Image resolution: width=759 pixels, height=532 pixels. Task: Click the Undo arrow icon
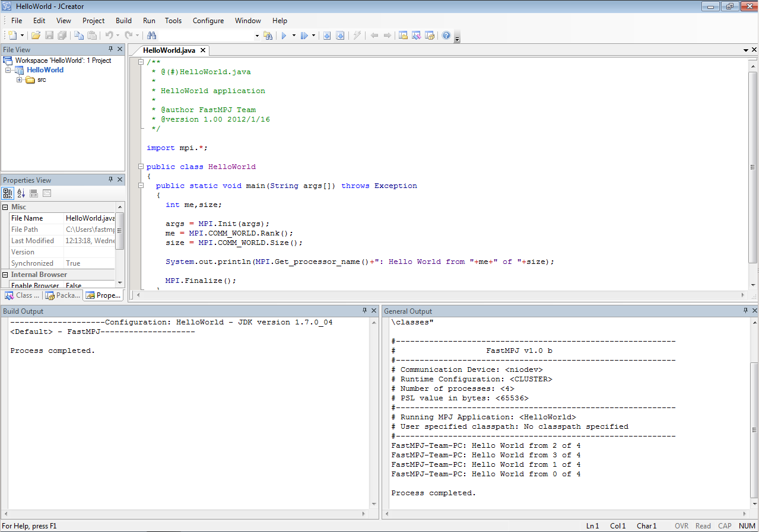[x=109, y=36]
